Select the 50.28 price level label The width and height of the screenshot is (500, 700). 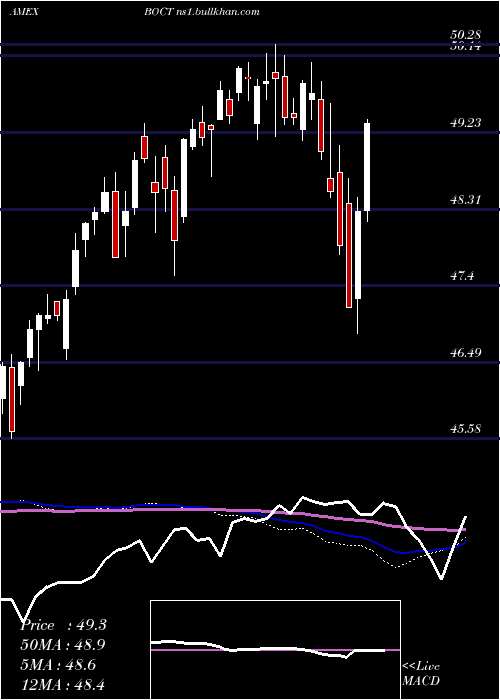pos(466,35)
